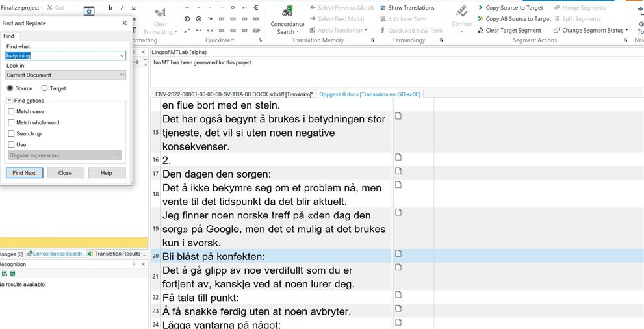Open Segment Actions group dialog launcher
644x329 pixels.
[626, 40]
